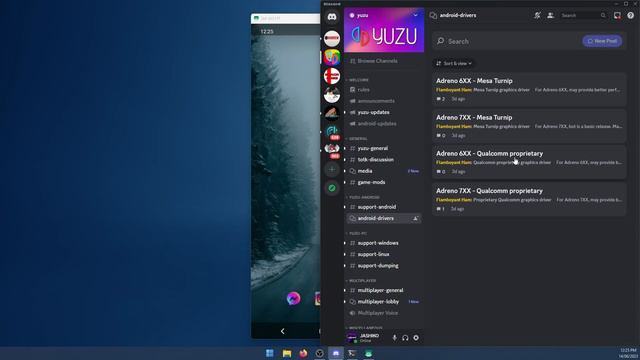640x360 pixels.
Task: Click the forum posts Search box
Action: point(507,41)
